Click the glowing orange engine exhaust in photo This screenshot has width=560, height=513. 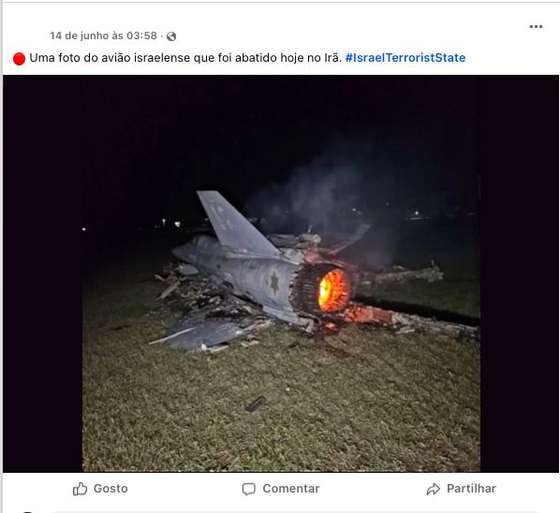[332, 290]
